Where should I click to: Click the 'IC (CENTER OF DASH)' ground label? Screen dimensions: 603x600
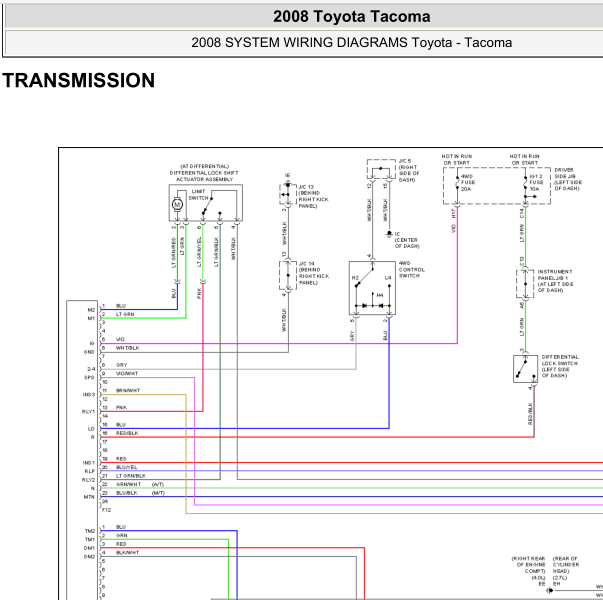tap(406, 240)
